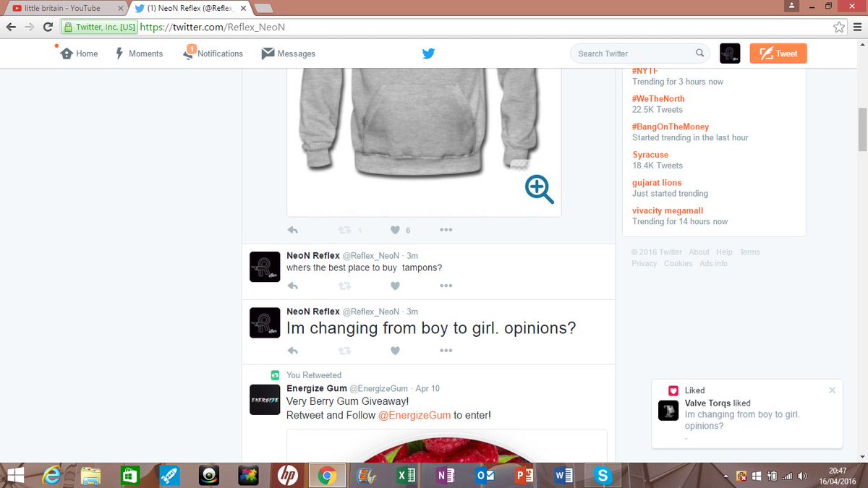Open Chrome's menu via the three-dot icon

pos(859,26)
